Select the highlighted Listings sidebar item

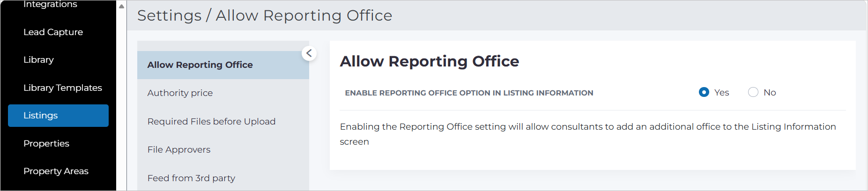58,116
